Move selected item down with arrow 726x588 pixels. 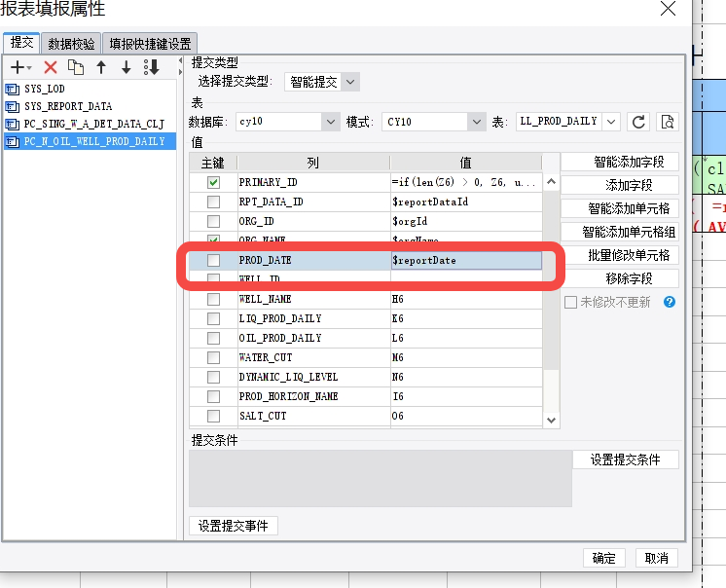click(x=126, y=67)
